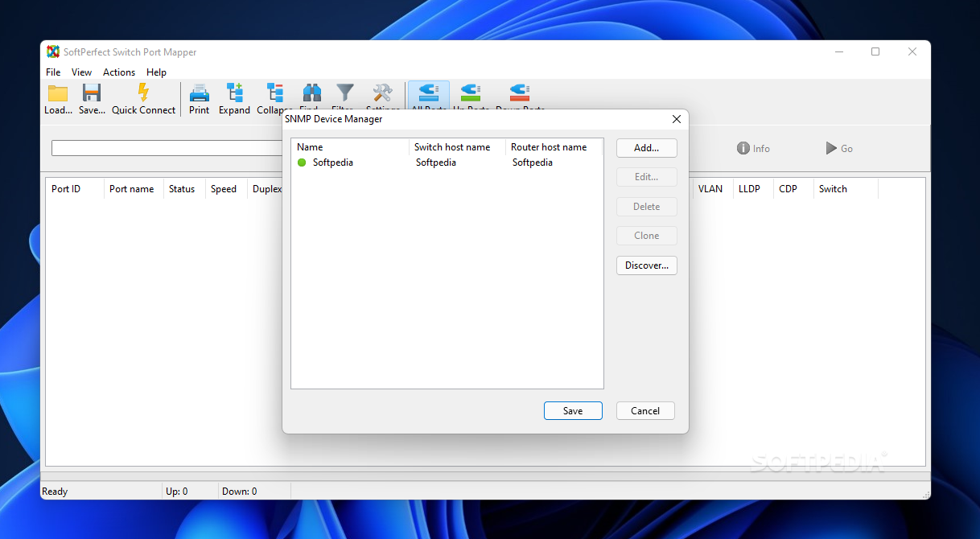
Task: Select the Softpedia device row name
Action: click(x=333, y=163)
